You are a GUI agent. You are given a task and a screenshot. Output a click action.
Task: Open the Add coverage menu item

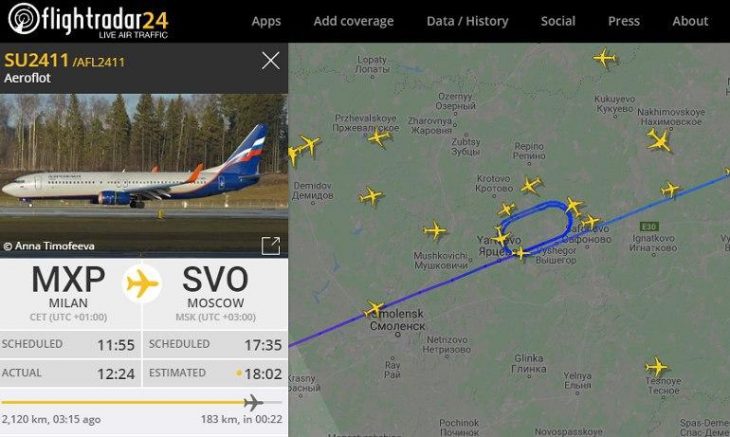coord(353,21)
